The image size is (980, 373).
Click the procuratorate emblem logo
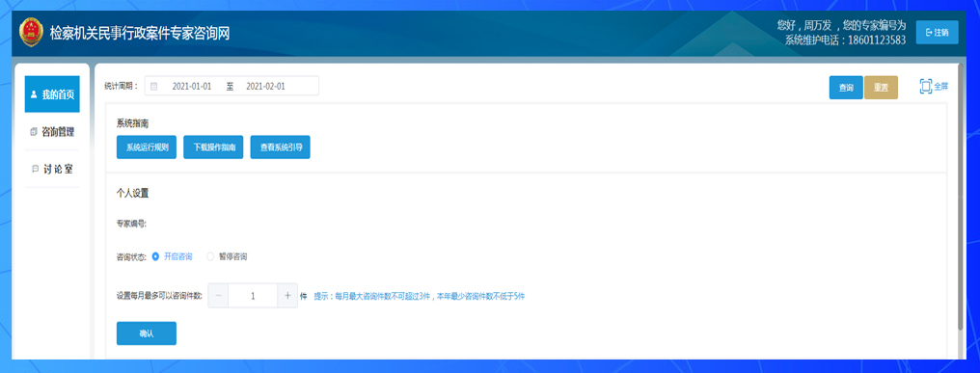(31, 33)
